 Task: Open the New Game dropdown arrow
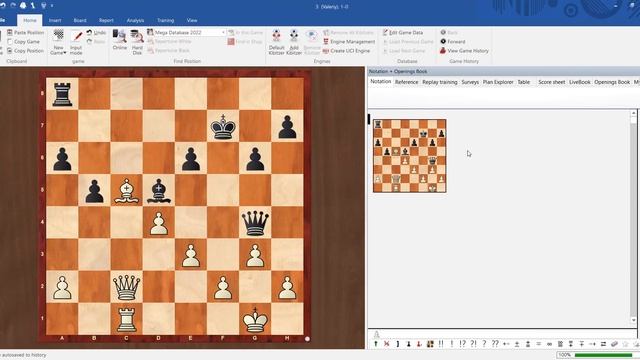[64, 53]
